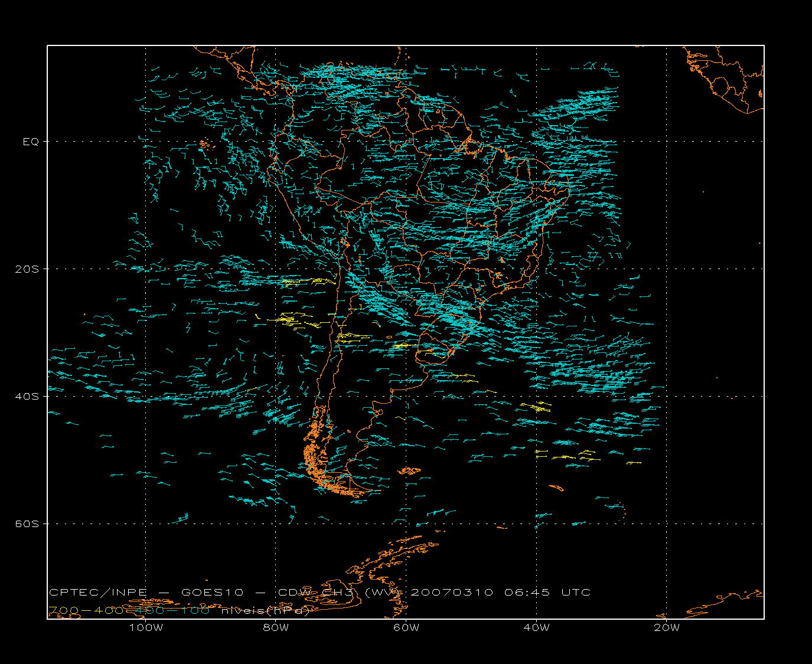Image resolution: width=812 pixels, height=664 pixels.
Task: Click the CPTEC/INPE caption text
Action: click(x=98, y=592)
